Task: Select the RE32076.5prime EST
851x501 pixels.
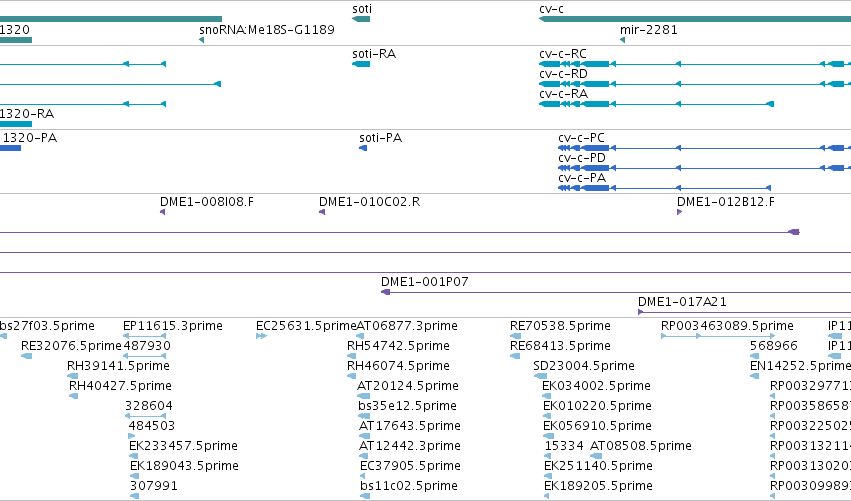Action: point(71,346)
